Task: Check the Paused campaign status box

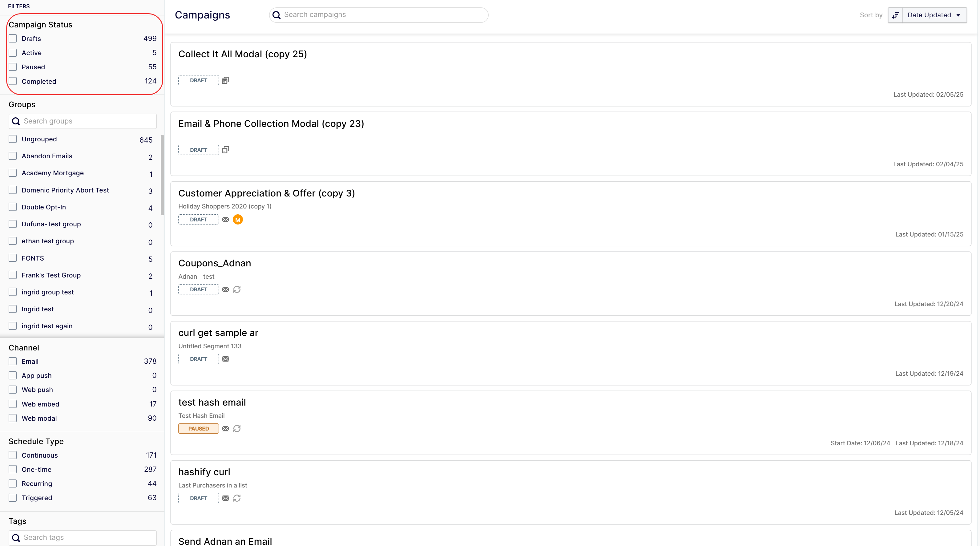Action: [13, 67]
